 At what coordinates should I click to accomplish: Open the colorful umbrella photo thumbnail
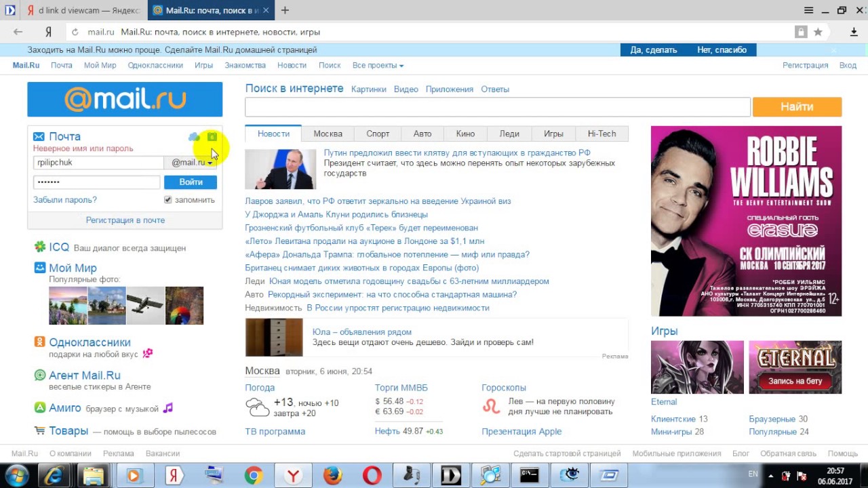[184, 306]
